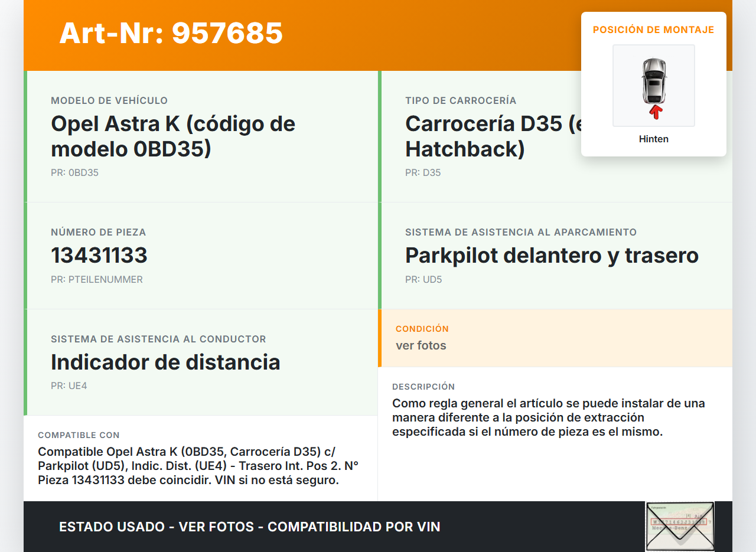Click the 'COMPATIBLE CON' label
This screenshot has width=756, height=552.
[x=79, y=435]
